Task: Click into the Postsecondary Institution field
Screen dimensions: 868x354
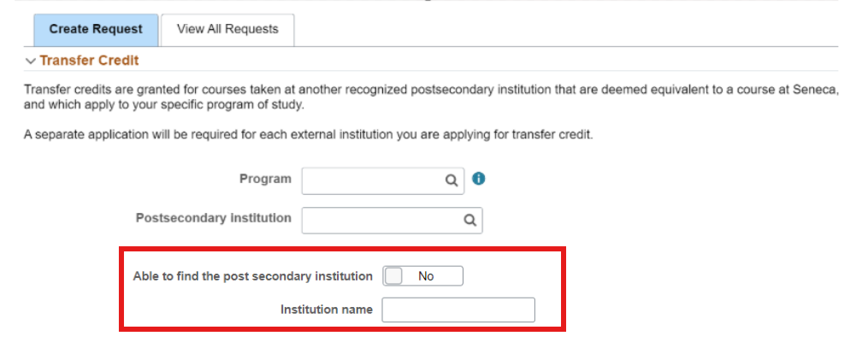Action: pyautogui.click(x=381, y=220)
